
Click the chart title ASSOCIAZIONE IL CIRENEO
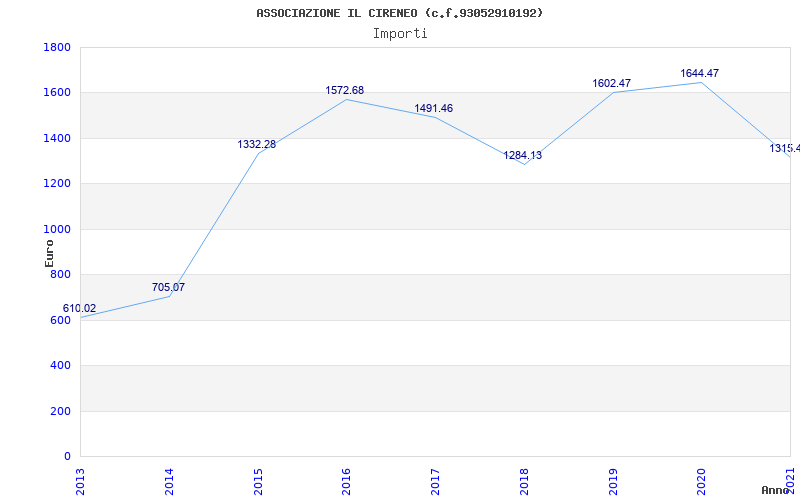click(399, 13)
